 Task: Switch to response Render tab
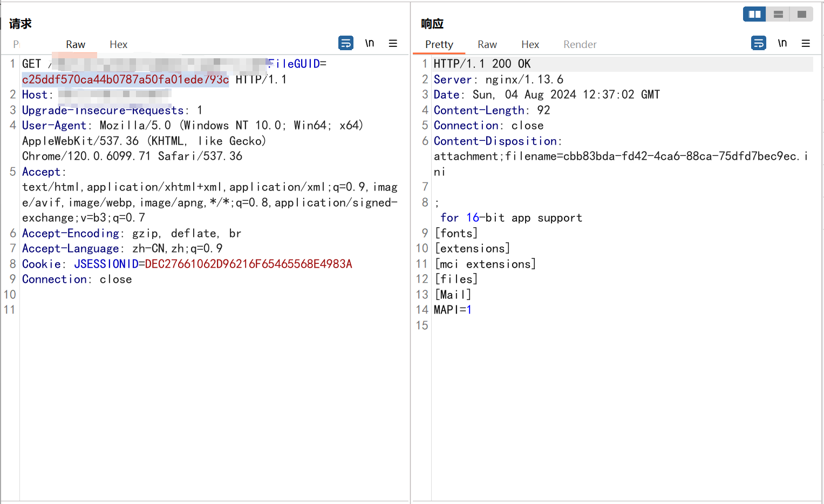tap(580, 45)
